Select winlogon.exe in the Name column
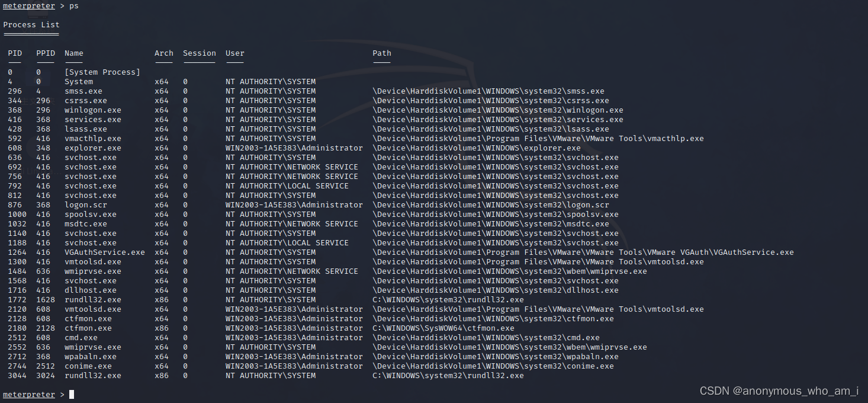Viewport: 868px width, 403px height. 93,110
